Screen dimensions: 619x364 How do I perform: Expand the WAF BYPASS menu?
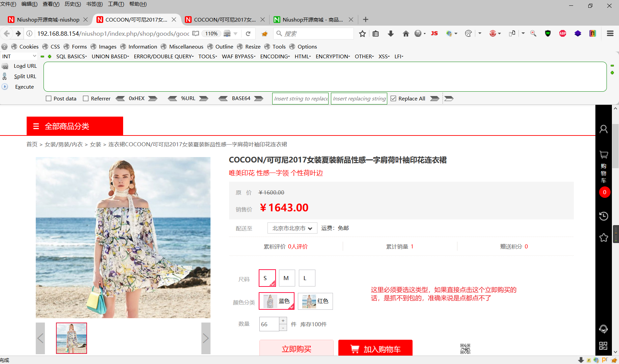coord(238,56)
